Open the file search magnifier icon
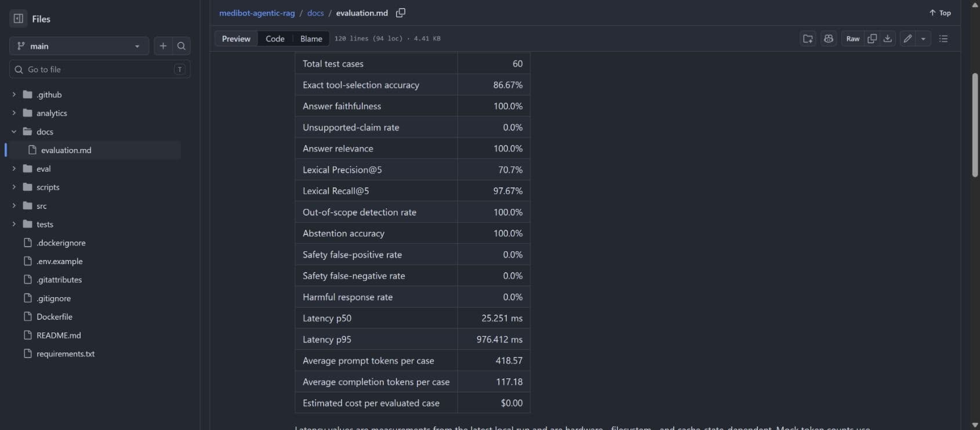This screenshot has width=980, height=430. [182, 46]
